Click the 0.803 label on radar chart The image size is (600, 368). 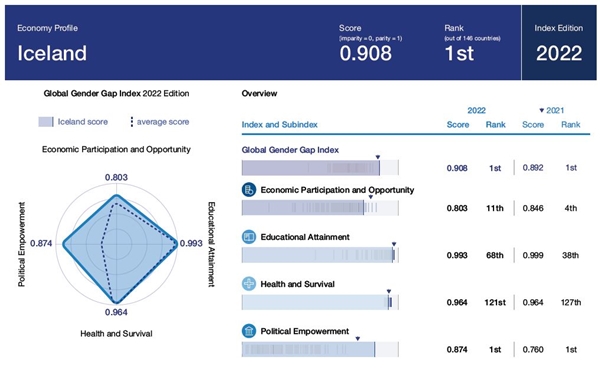click(x=116, y=177)
